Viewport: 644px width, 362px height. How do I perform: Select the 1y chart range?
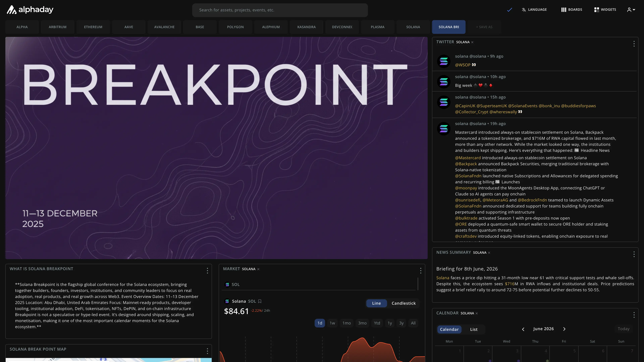click(x=390, y=323)
